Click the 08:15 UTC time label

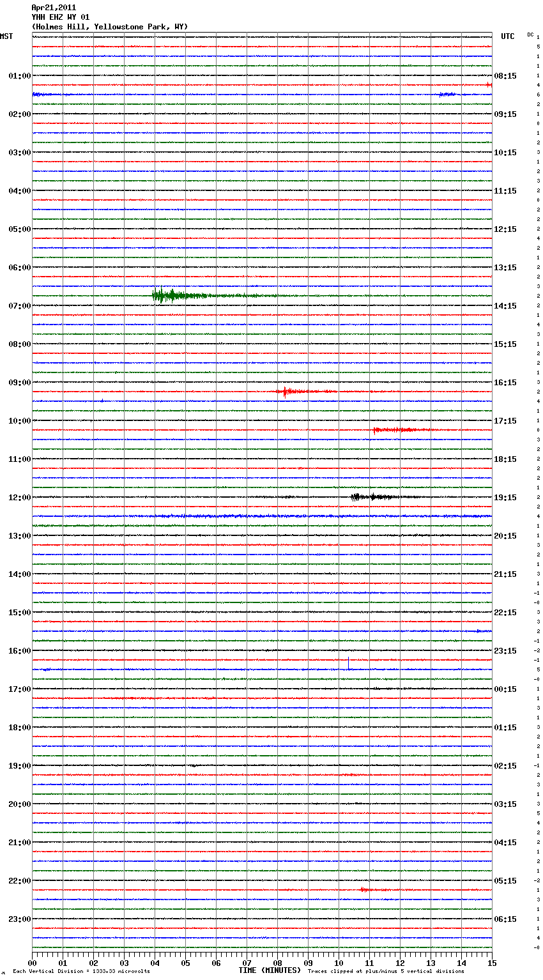click(x=505, y=76)
